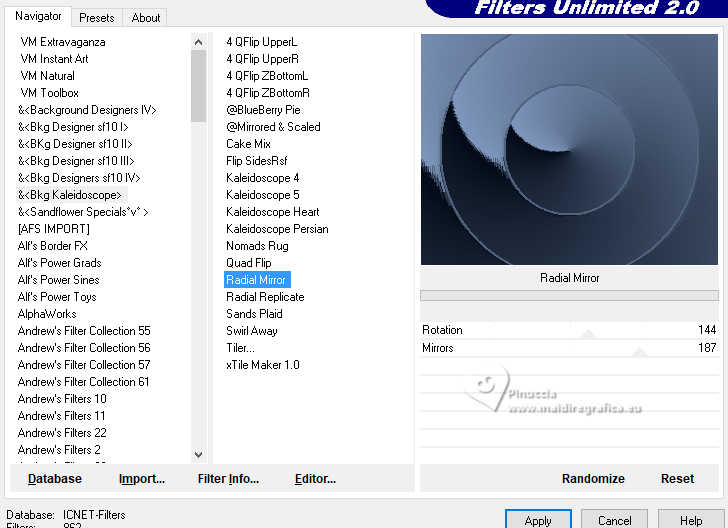The width and height of the screenshot is (728, 528).
Task: Select the VM Instant Art category
Action: (x=54, y=59)
